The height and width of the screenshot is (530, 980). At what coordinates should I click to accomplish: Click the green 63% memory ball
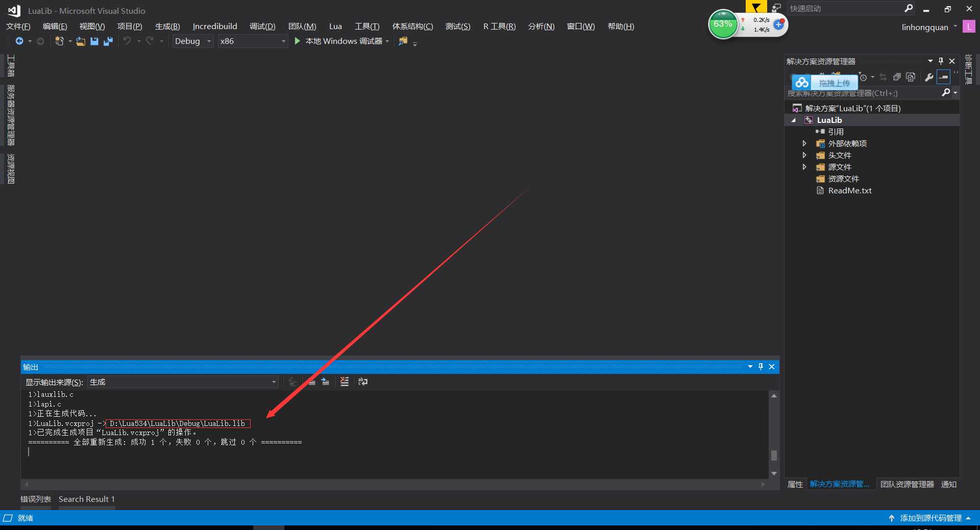723,24
